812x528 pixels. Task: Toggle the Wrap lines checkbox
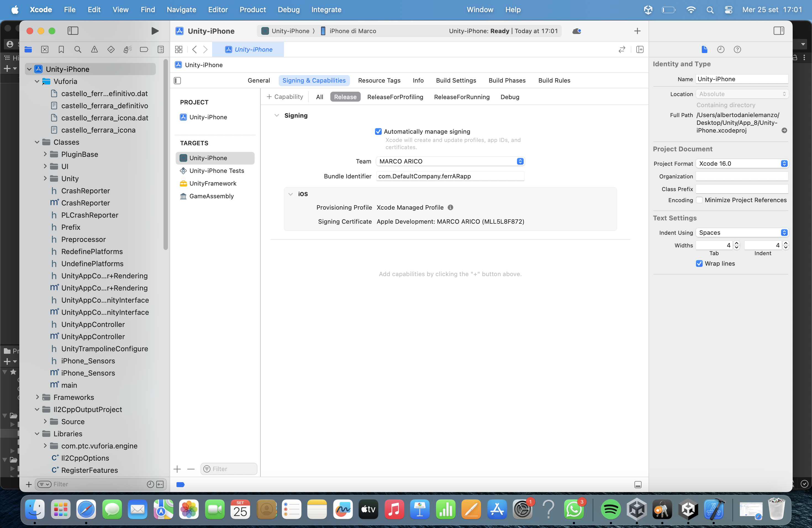point(699,263)
